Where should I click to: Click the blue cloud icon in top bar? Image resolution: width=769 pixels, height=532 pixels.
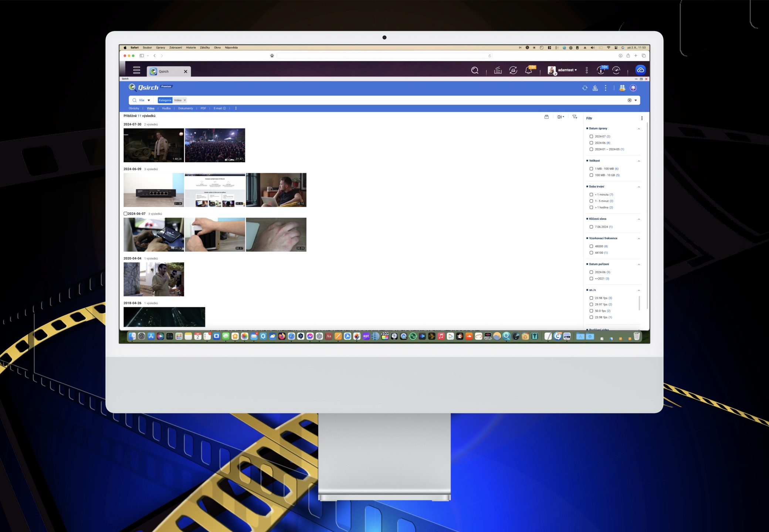640,70
